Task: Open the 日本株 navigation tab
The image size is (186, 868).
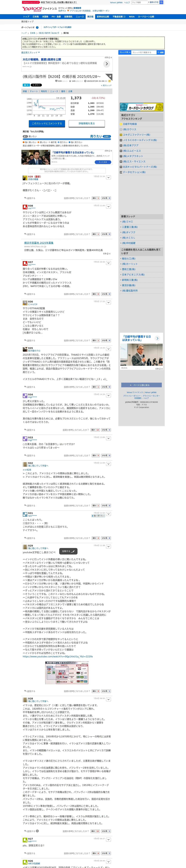Action: coord(35,16)
